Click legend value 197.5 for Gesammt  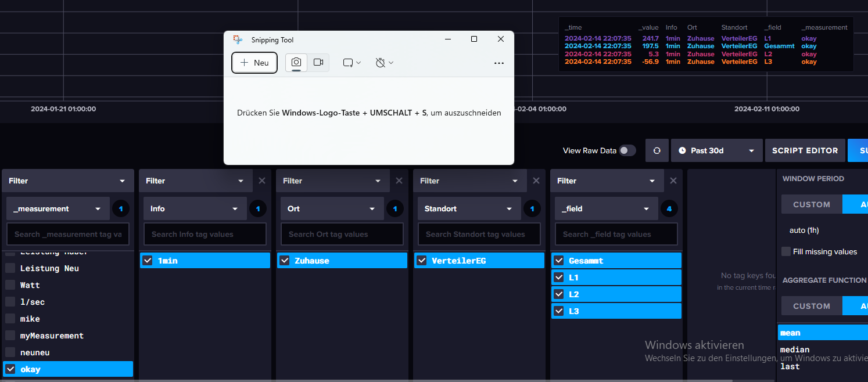pos(651,46)
